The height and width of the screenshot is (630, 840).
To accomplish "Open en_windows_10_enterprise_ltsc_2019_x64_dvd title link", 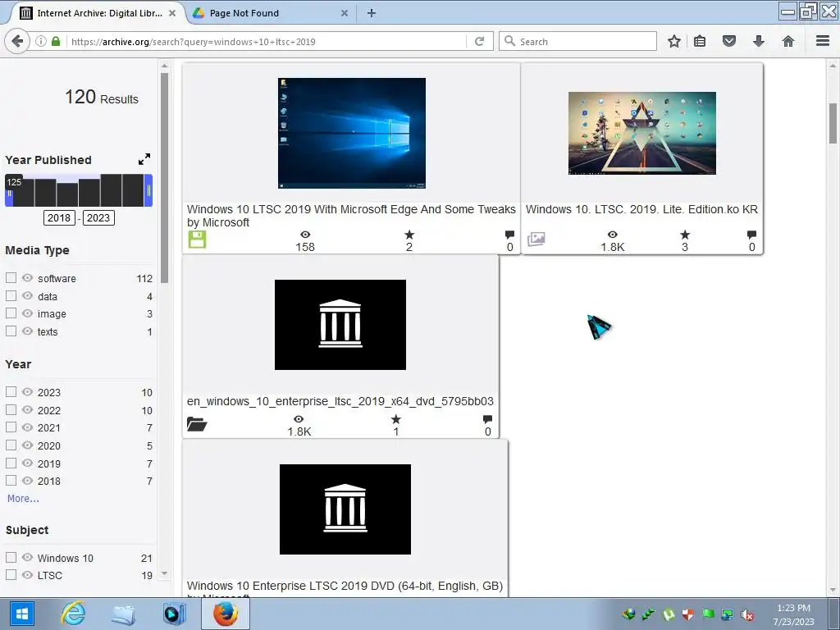I will pos(340,401).
